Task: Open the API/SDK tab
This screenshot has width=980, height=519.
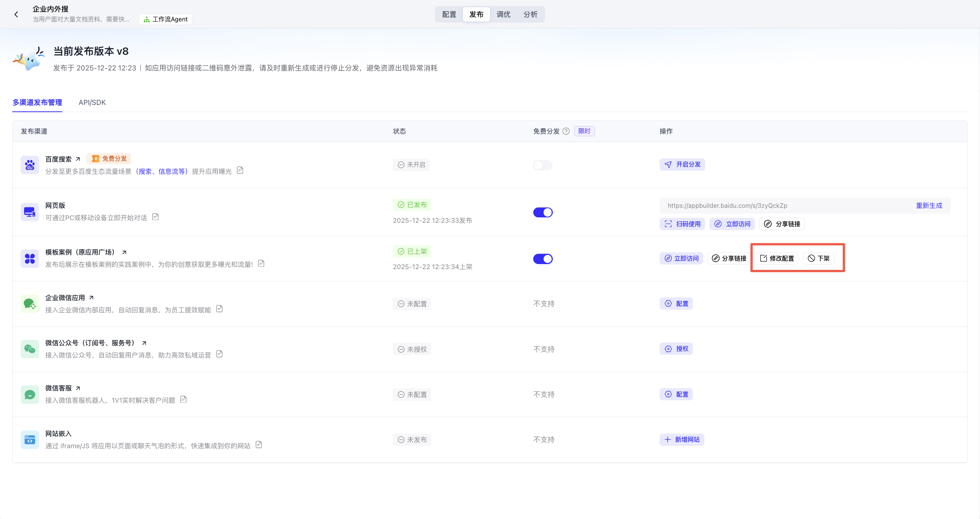Action: [92, 103]
